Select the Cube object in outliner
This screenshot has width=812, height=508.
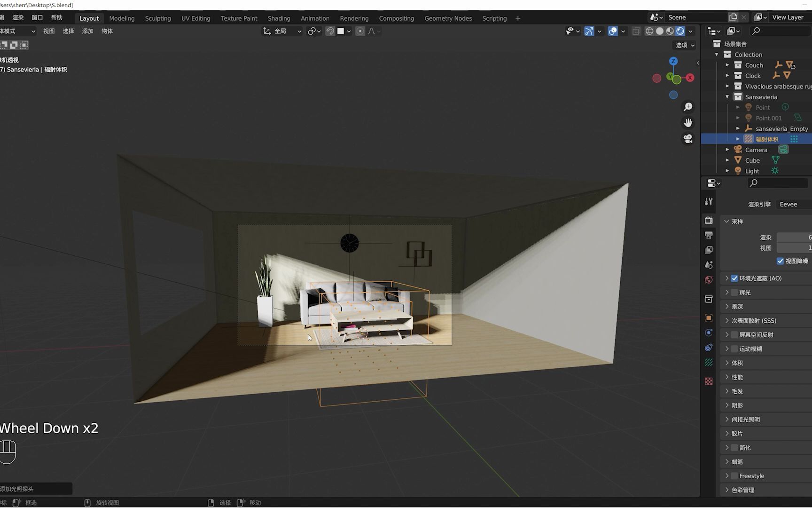752,160
